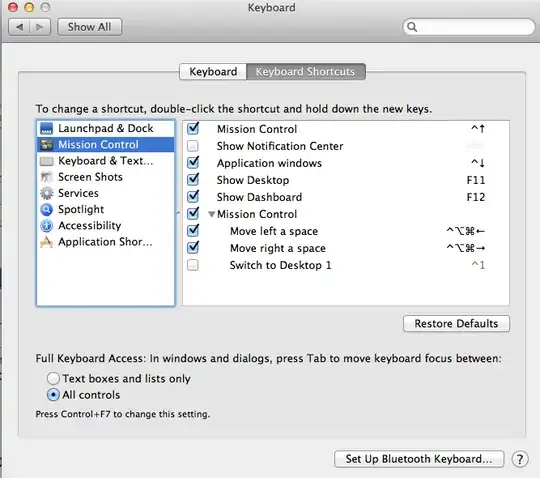Image resolution: width=540 pixels, height=478 pixels.
Task: Click the Services gear icon
Action: [x=46, y=193]
